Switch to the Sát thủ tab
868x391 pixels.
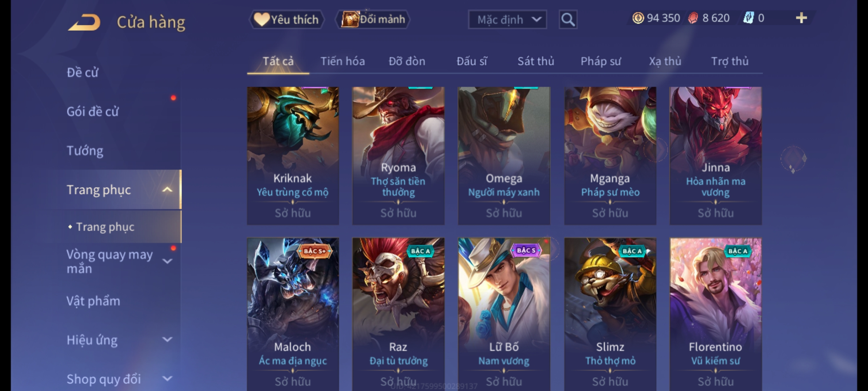536,61
